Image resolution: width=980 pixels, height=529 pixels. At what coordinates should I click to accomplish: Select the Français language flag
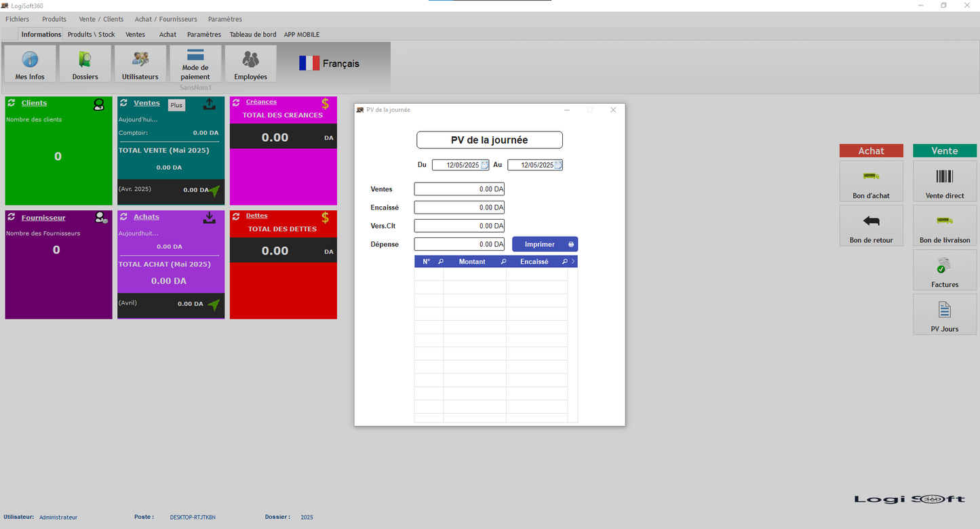click(x=309, y=63)
